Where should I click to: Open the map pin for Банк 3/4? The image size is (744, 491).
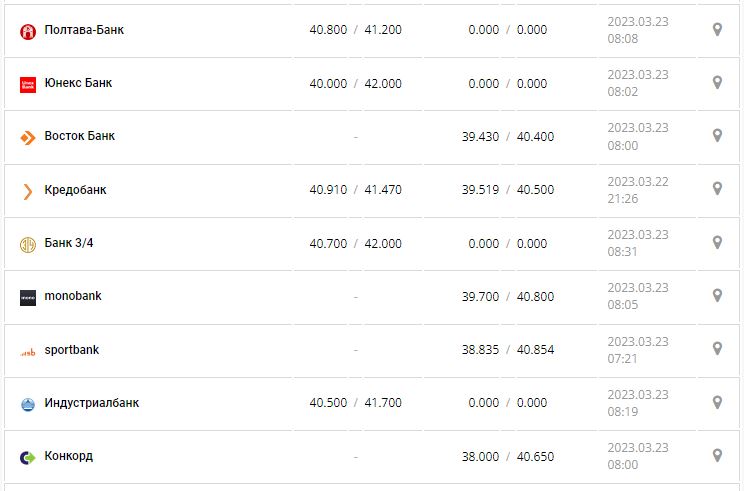click(x=717, y=243)
